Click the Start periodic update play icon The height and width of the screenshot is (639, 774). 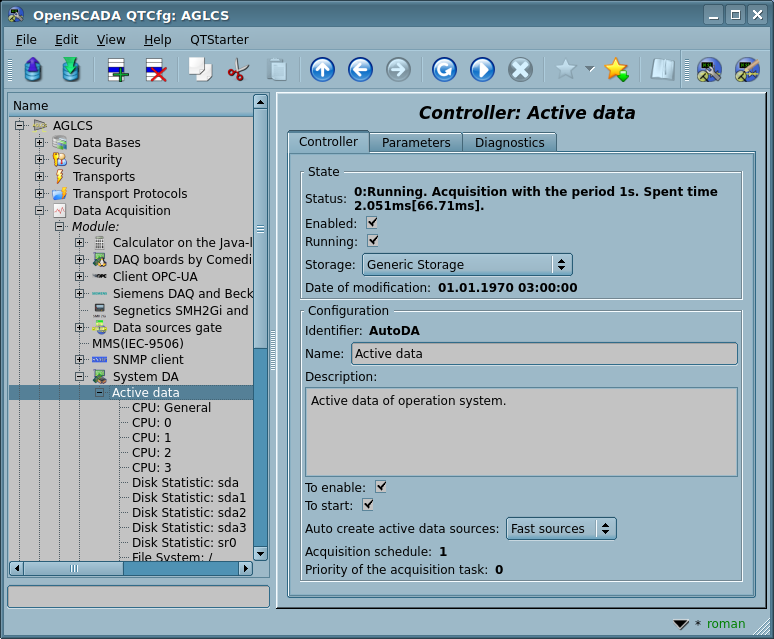tap(482, 70)
